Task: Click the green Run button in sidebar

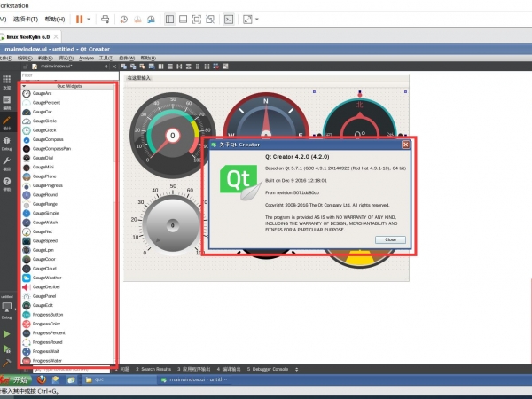Action: coord(7,333)
